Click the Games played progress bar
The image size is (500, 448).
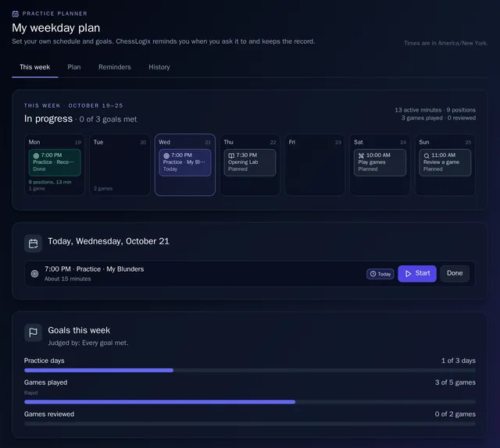tap(250, 402)
